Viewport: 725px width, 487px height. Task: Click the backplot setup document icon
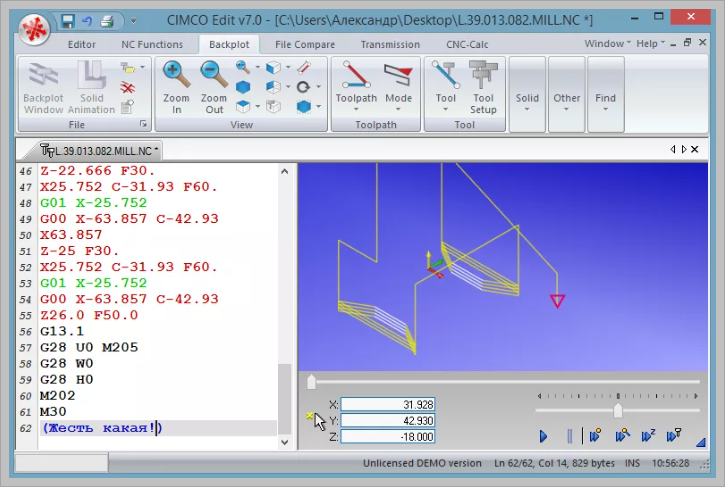(128, 107)
